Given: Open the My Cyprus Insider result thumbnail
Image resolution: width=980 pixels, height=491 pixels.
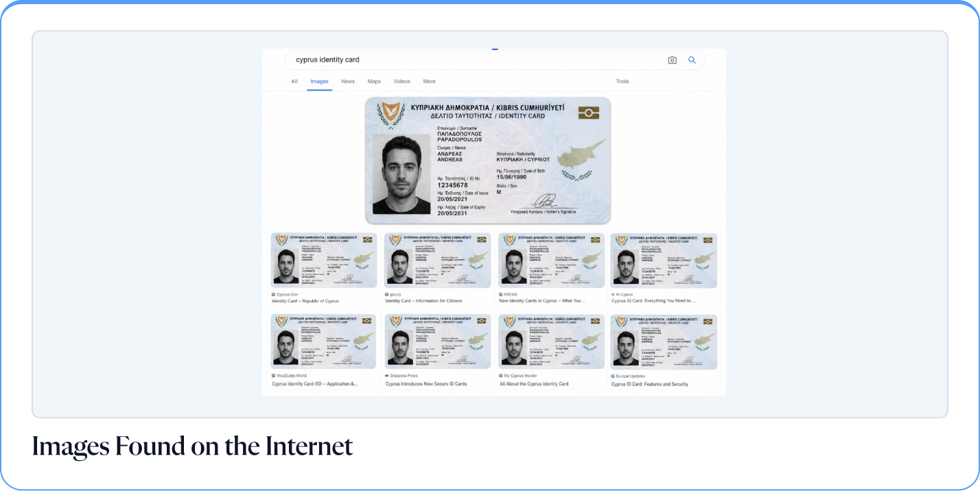Looking at the screenshot, I should coord(552,342).
